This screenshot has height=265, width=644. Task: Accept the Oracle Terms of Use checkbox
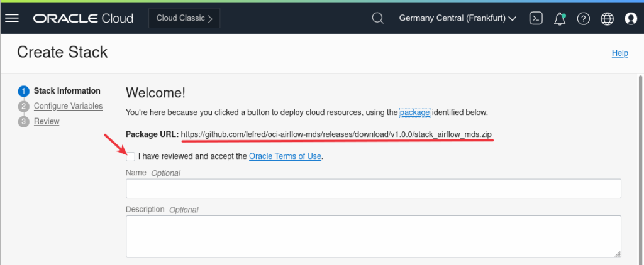(131, 156)
